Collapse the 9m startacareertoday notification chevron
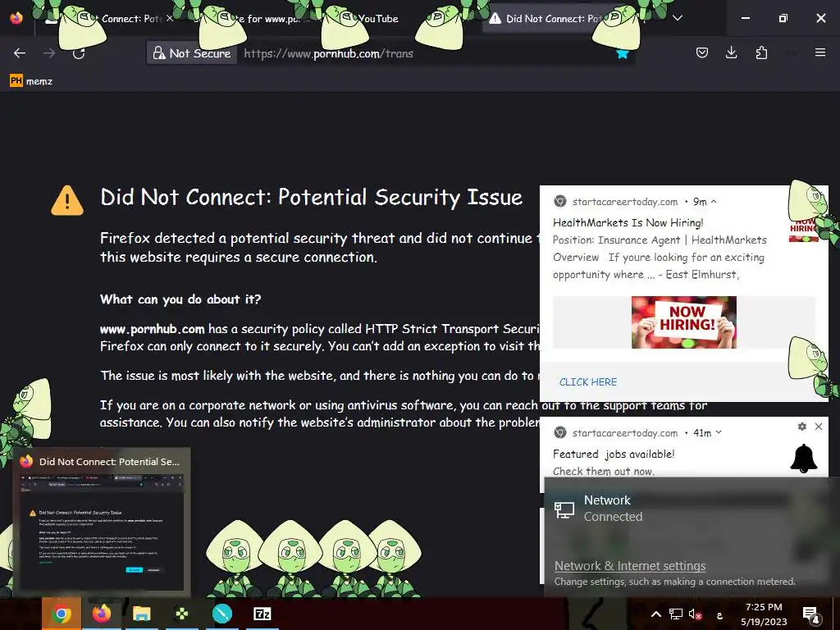The width and height of the screenshot is (840, 630). click(714, 202)
